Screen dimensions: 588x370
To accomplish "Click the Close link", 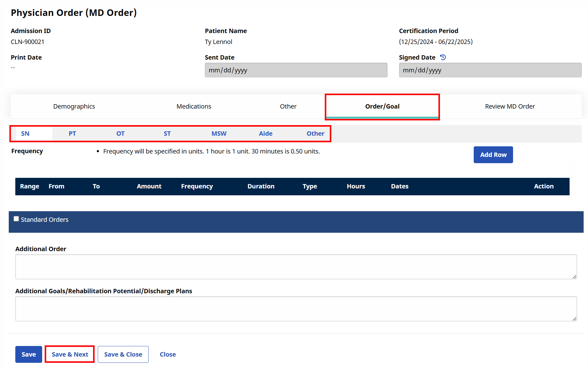I will coord(168,354).
